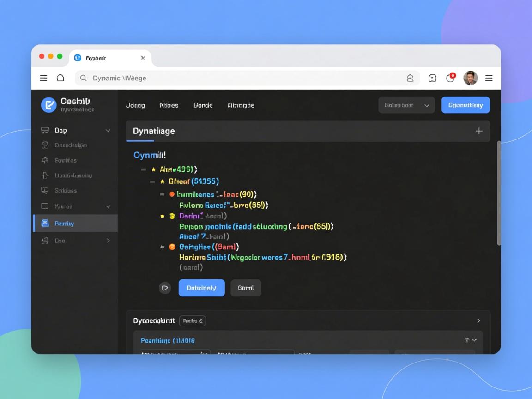The width and height of the screenshot is (532, 399).
Task: Click the vertical scrollbar on right edge
Action: (498, 193)
